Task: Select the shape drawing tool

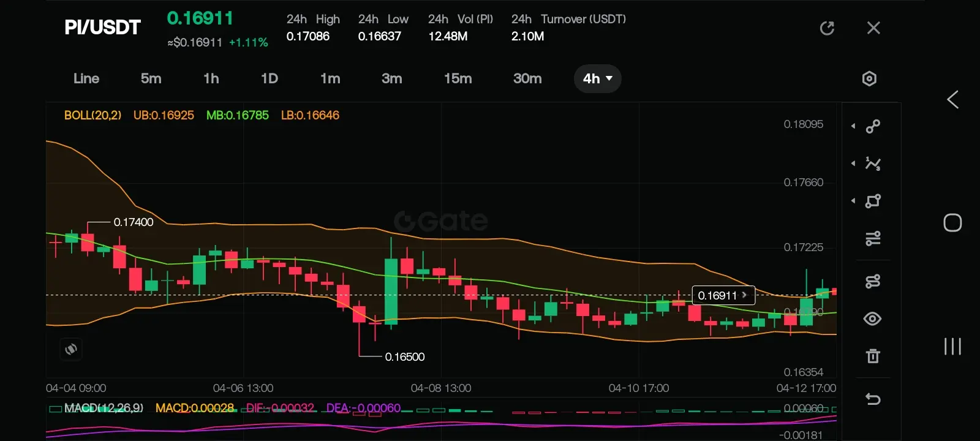Action: coord(873,201)
